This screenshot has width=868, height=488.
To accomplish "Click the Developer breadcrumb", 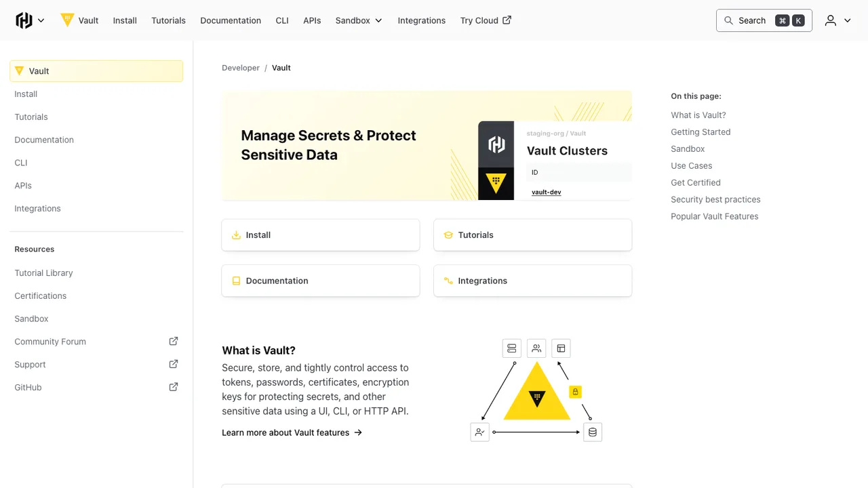I will pyautogui.click(x=241, y=68).
